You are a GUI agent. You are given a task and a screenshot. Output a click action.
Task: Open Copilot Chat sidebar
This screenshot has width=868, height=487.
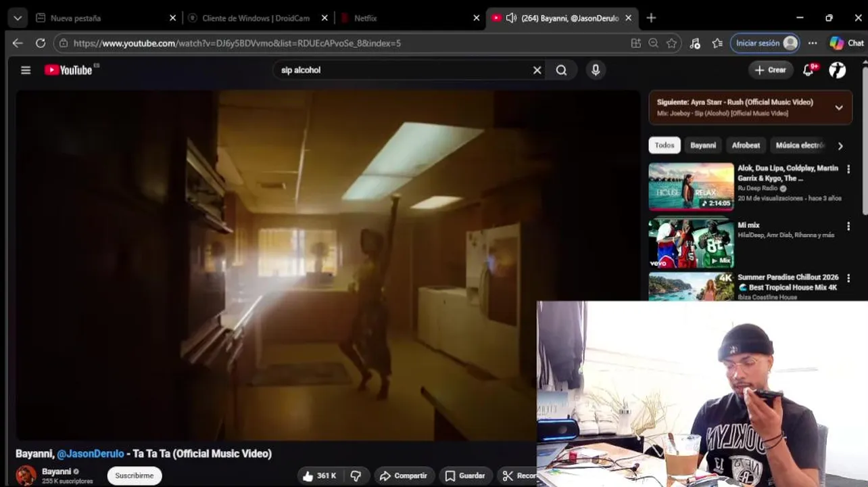[847, 43]
